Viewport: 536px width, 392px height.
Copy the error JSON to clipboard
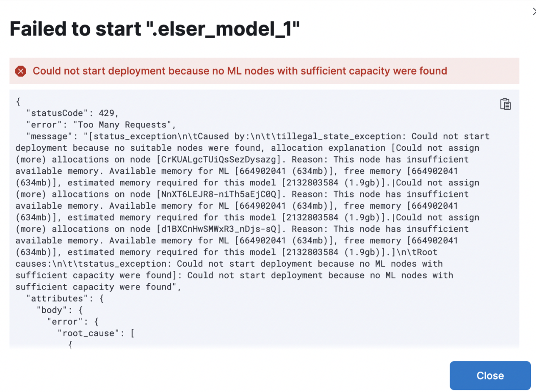coord(506,104)
